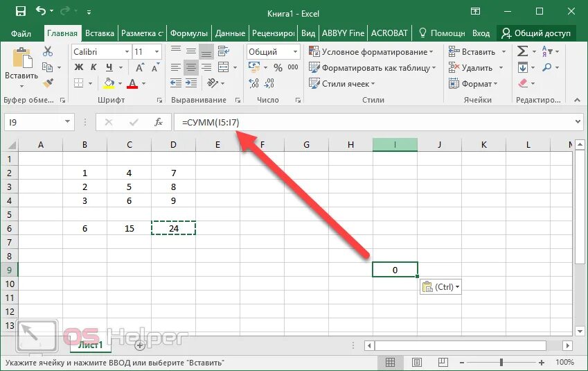Align cell content to the top

[x=175, y=51]
